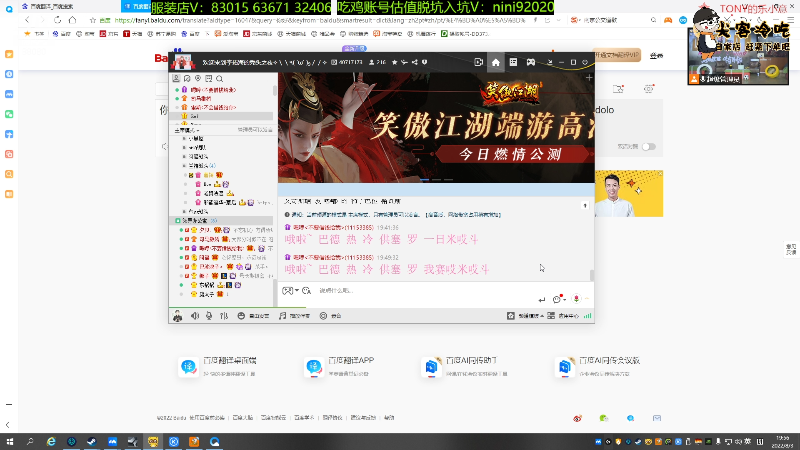This screenshot has height=450, width=800.
Task: Switch to the first browser tab
Action: click(x=69, y=6)
